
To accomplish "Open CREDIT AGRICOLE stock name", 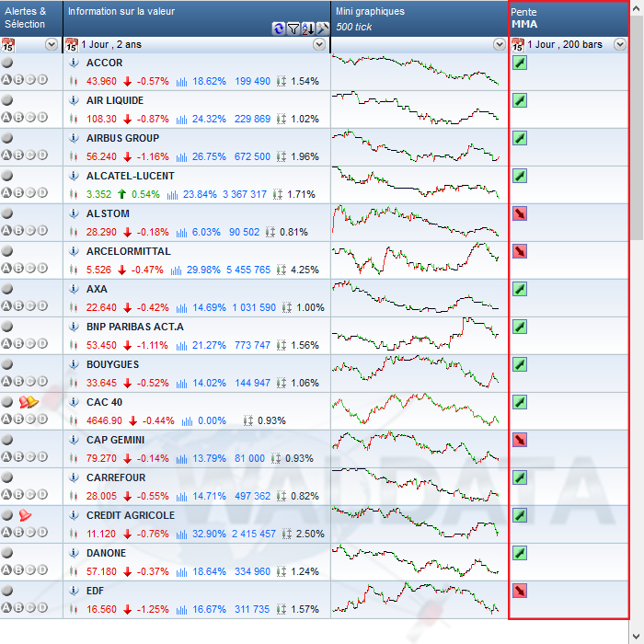I will coord(131,515).
